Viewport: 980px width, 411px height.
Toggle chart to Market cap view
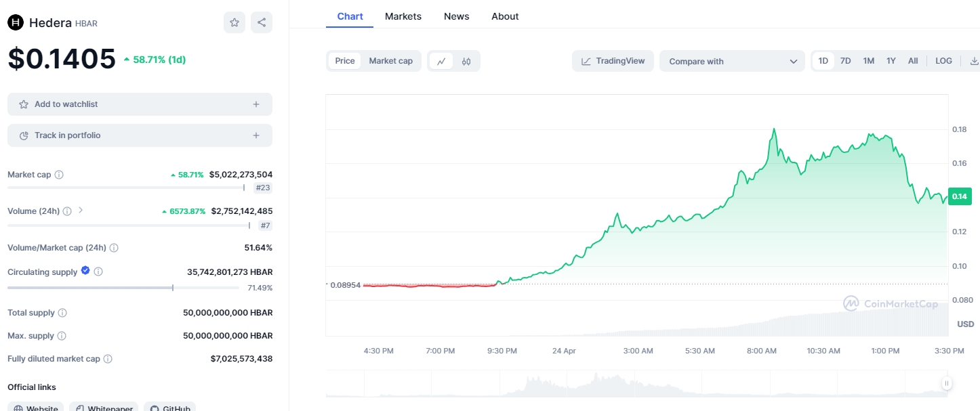pyautogui.click(x=390, y=61)
